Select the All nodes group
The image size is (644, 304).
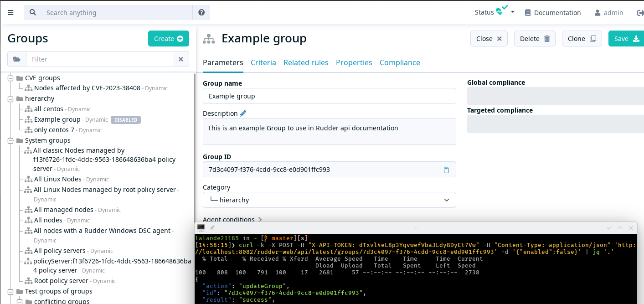[x=48, y=220]
